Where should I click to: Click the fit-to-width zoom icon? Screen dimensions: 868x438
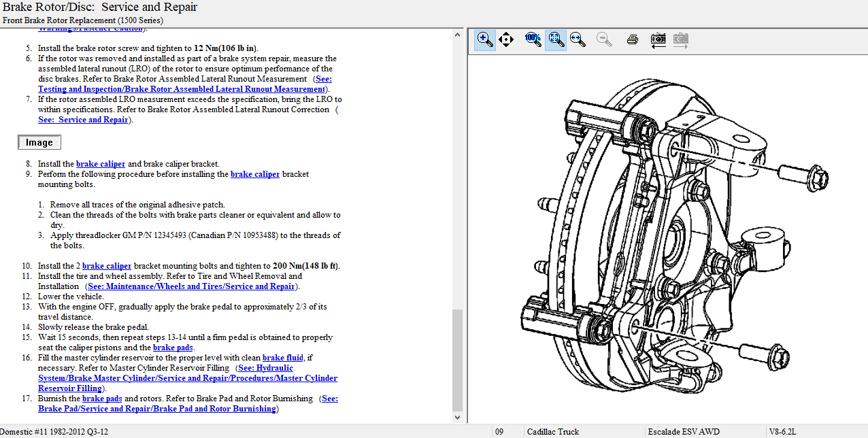pos(578,39)
